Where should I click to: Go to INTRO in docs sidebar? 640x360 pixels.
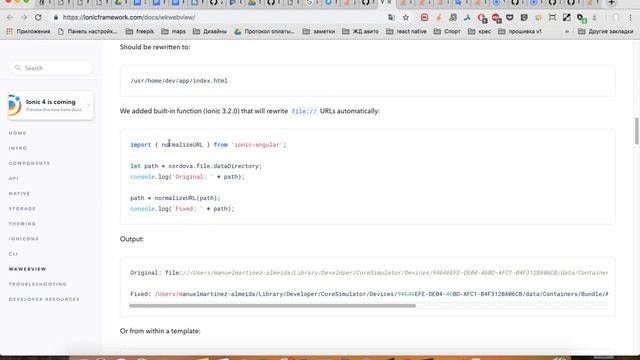coord(18,148)
